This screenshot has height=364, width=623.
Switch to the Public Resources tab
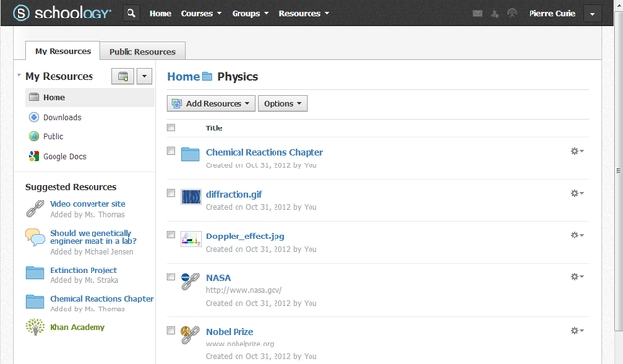(x=143, y=52)
